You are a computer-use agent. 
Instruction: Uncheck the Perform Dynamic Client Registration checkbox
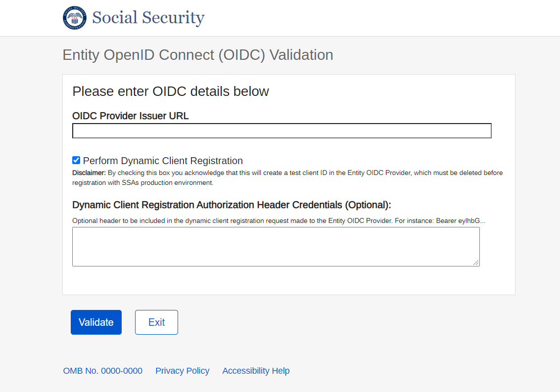pos(76,160)
